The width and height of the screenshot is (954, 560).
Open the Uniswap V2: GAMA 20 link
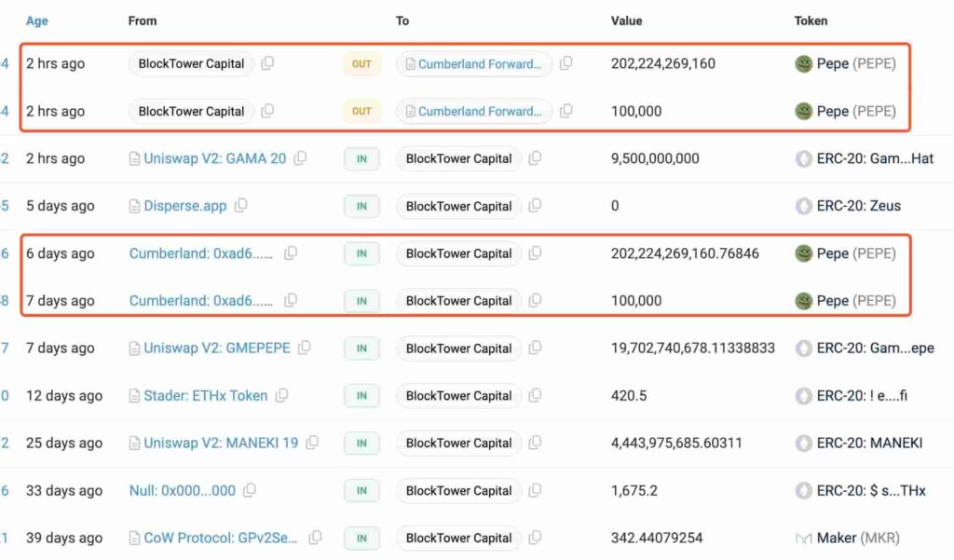[215, 158]
